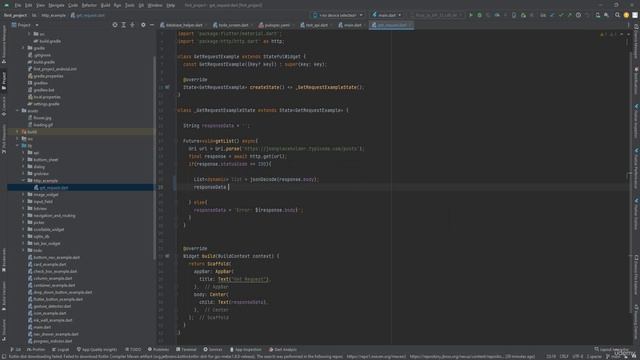Collapse the http_example folder
The height and width of the screenshot is (360, 640).
[x=23, y=180]
